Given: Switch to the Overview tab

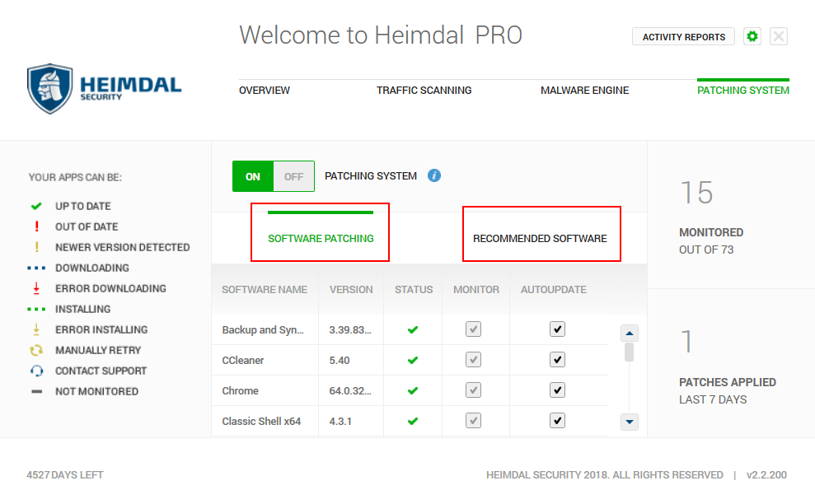Looking at the screenshot, I should tap(264, 91).
